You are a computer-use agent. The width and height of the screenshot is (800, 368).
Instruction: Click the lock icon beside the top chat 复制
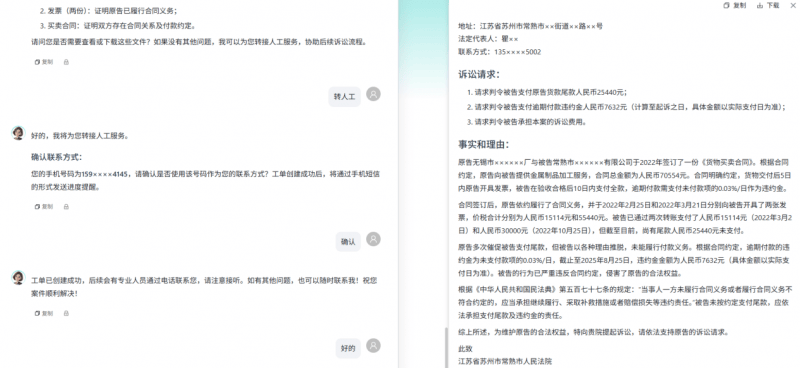[66, 62]
